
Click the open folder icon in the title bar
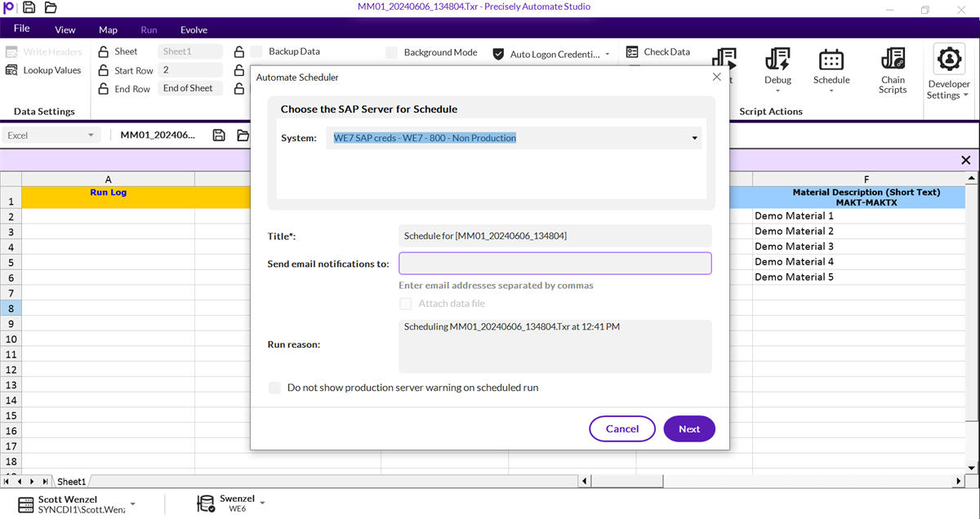tap(51, 8)
